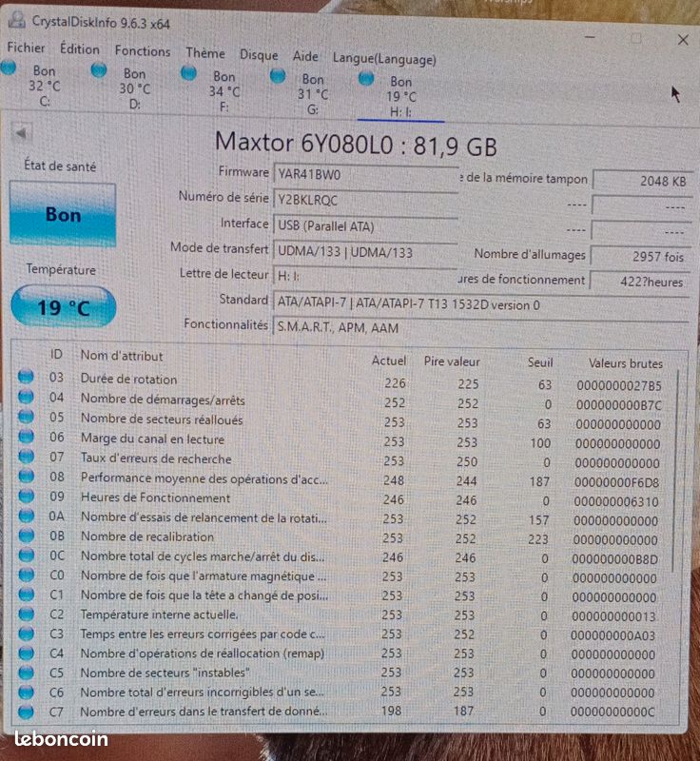Open the Thème menu

click(205, 53)
